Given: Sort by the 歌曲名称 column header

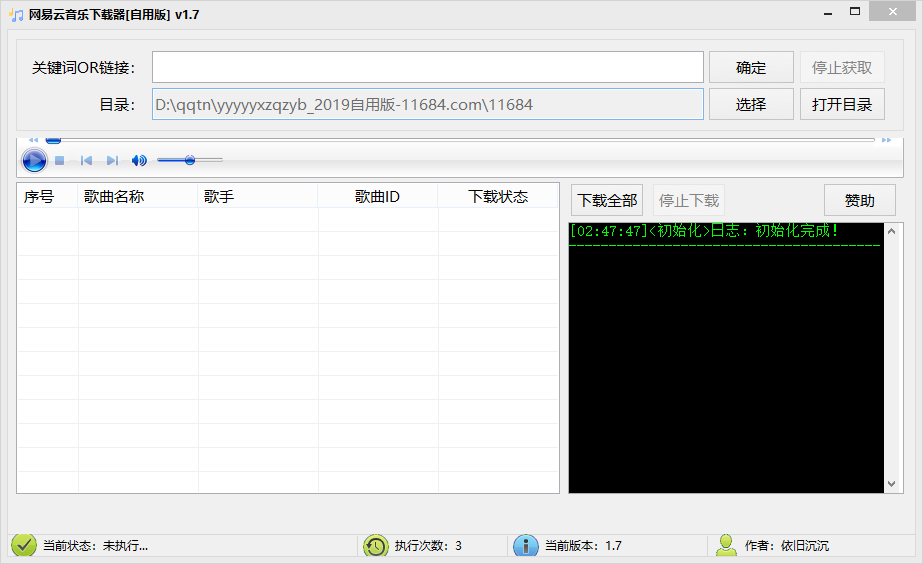Looking at the screenshot, I should [138, 196].
